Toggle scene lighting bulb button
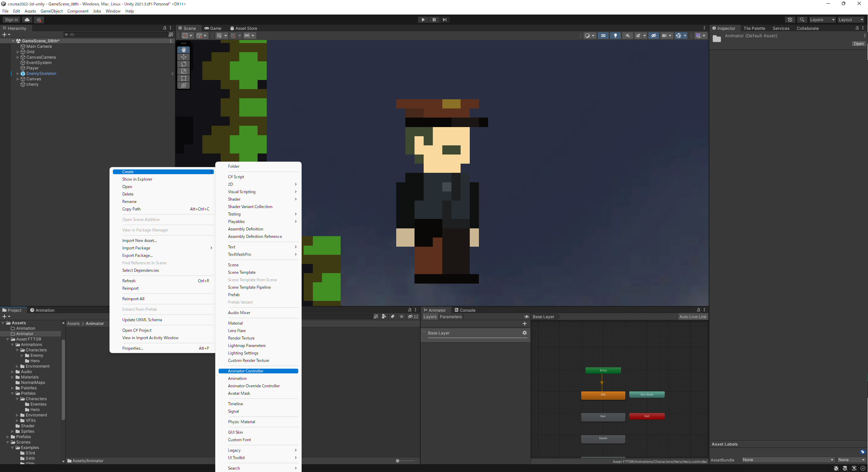The height and width of the screenshot is (472, 868). point(615,36)
